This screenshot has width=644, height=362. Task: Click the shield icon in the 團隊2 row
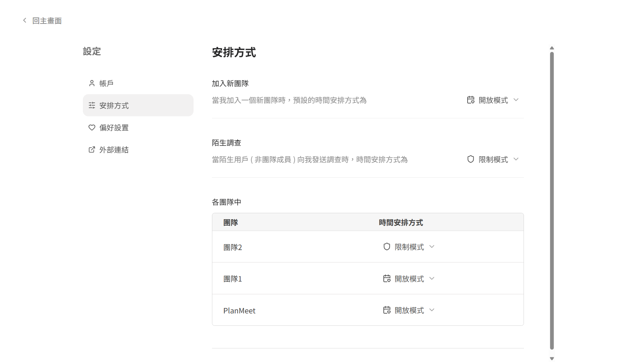(x=387, y=246)
